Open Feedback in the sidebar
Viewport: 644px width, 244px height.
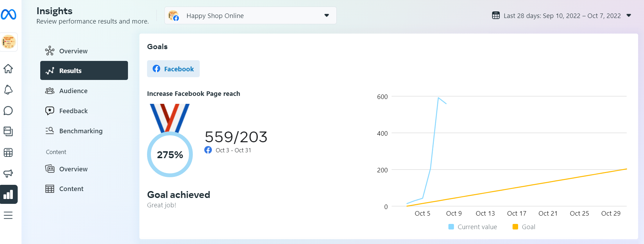pyautogui.click(x=73, y=111)
